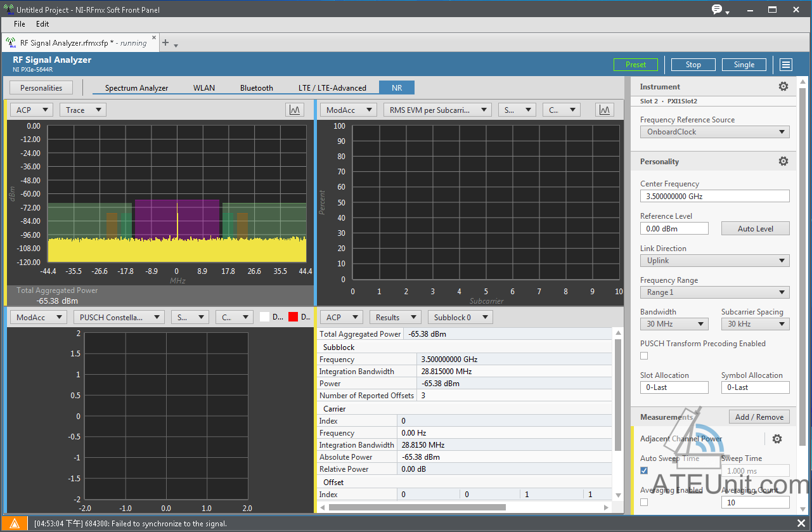Click the Symbol Allocation field
This screenshot has width=812, height=532.
pyautogui.click(x=756, y=387)
